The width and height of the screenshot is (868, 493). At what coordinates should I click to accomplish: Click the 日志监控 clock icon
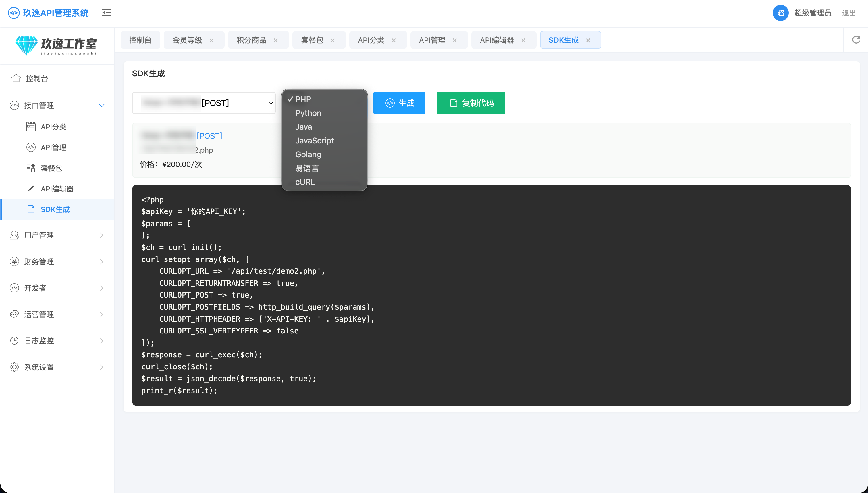(x=14, y=341)
